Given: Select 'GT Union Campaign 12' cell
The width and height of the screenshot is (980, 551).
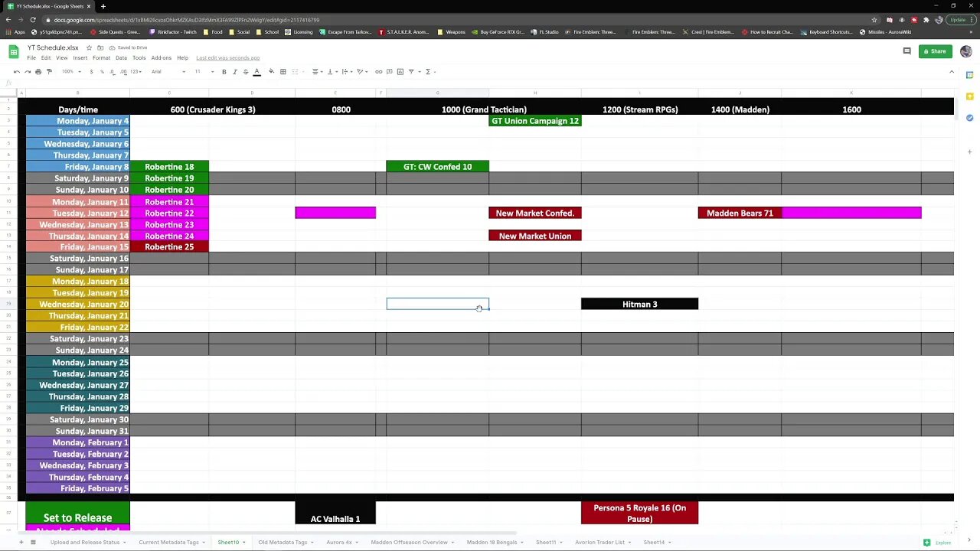Looking at the screenshot, I should point(534,121).
